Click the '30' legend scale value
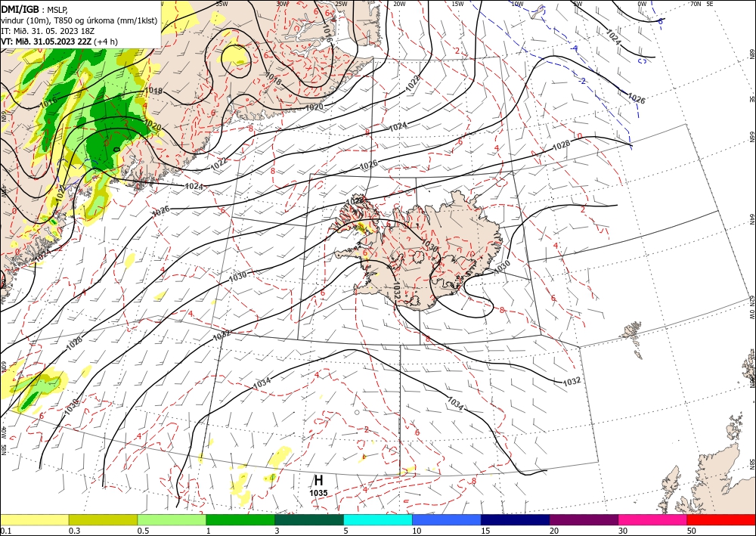756x536 pixels. tap(623, 530)
